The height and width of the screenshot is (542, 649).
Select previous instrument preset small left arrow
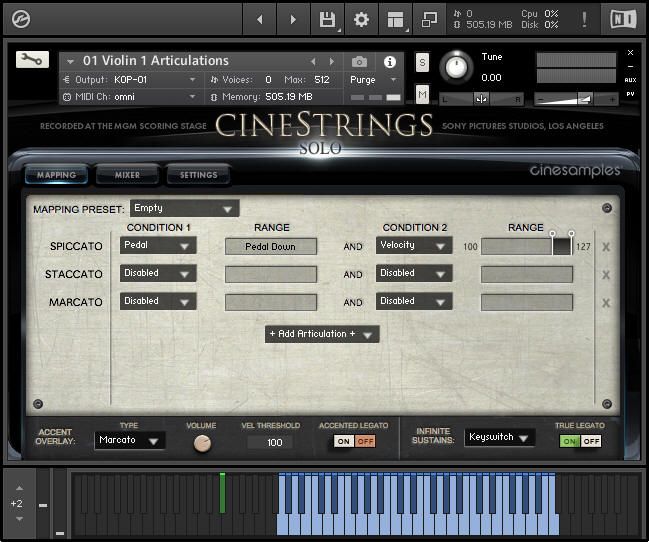click(313, 62)
